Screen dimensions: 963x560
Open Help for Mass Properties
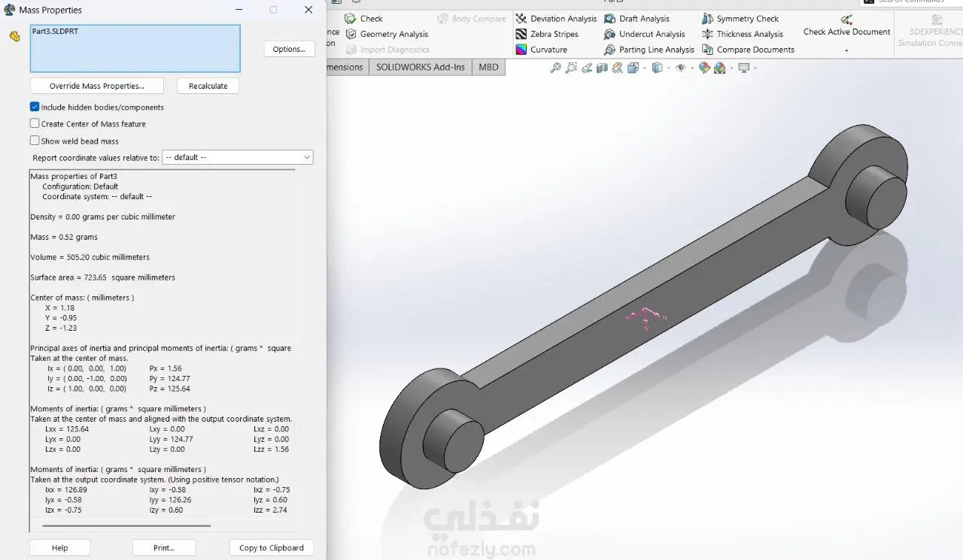click(x=59, y=548)
